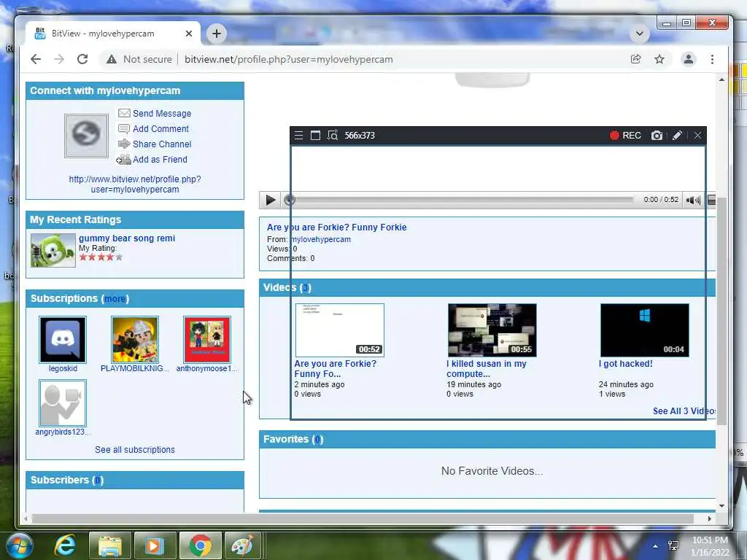Take a screenshot with the camera icon
This screenshot has width=747, height=560.
coord(657,135)
